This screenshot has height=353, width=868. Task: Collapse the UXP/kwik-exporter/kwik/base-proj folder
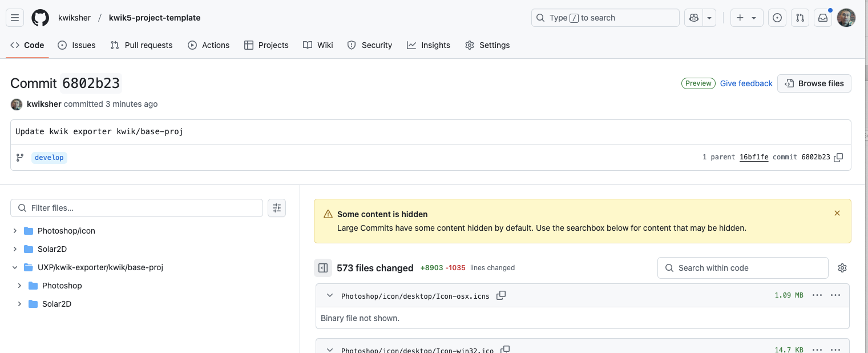(x=15, y=267)
